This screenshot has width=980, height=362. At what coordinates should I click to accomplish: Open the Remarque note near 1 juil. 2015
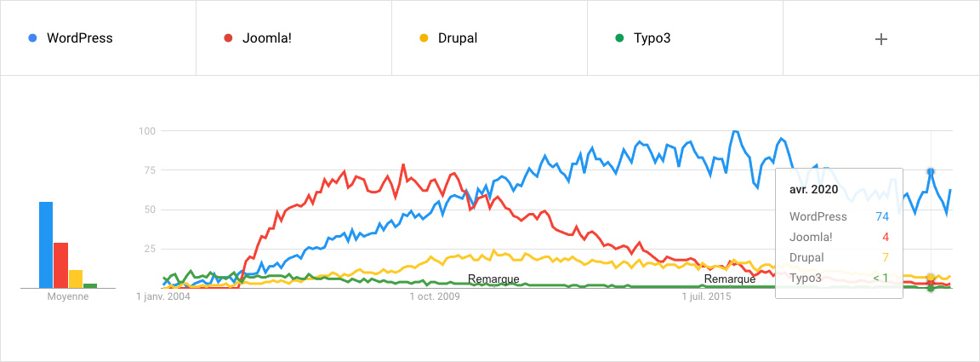pos(730,279)
